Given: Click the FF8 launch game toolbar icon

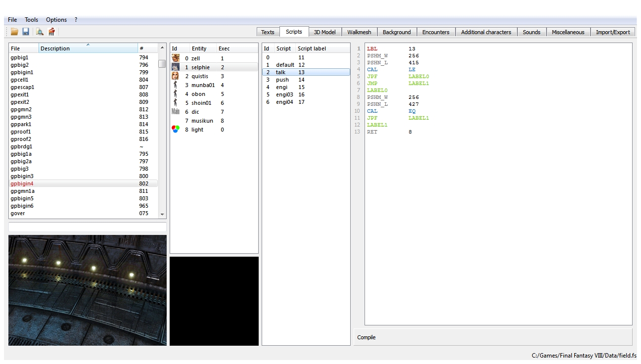Looking at the screenshot, I should tap(51, 32).
